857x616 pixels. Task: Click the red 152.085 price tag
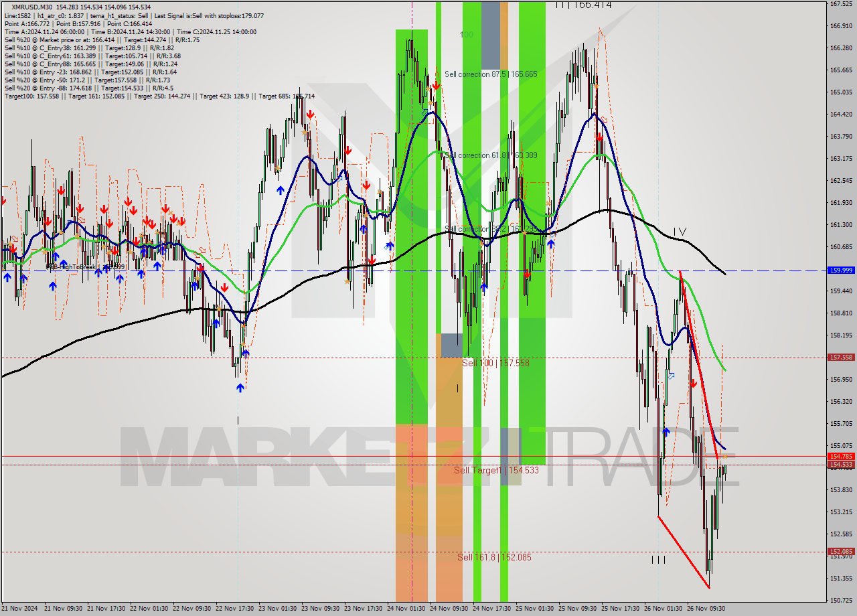coord(841,552)
